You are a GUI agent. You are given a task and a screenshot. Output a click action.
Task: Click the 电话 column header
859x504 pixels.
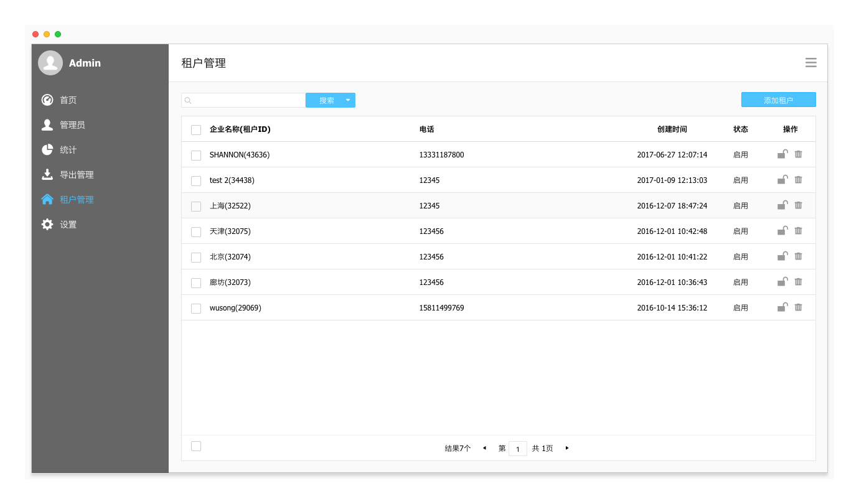[x=427, y=129]
